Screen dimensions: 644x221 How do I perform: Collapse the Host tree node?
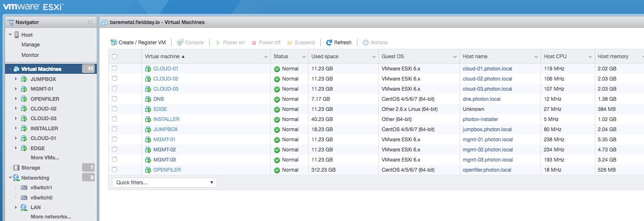10,35
